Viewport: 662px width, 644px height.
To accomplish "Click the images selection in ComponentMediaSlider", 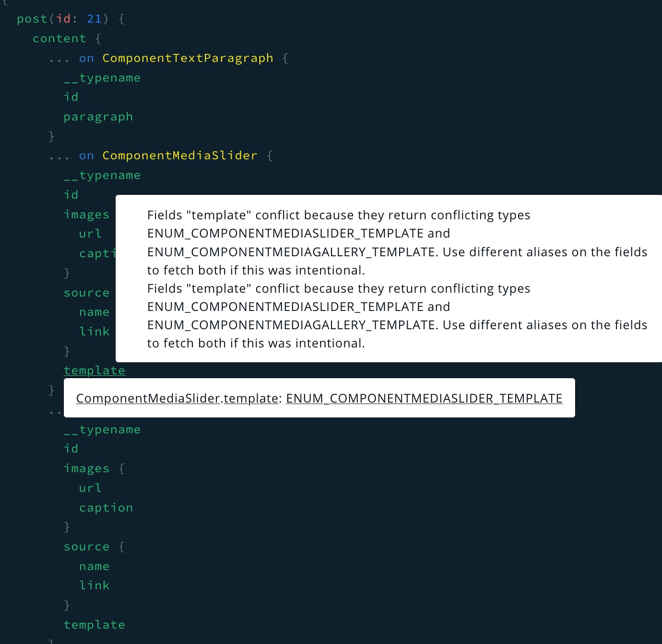I will click(87, 214).
